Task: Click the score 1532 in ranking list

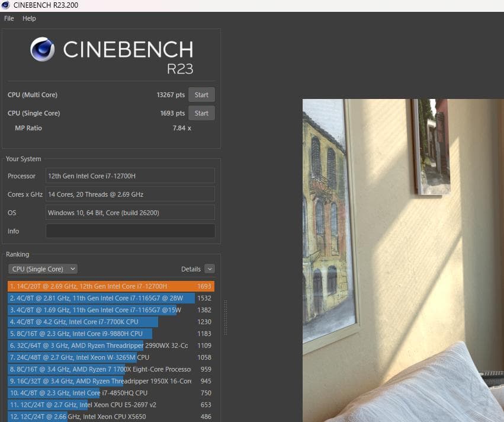Action: [x=204, y=298]
